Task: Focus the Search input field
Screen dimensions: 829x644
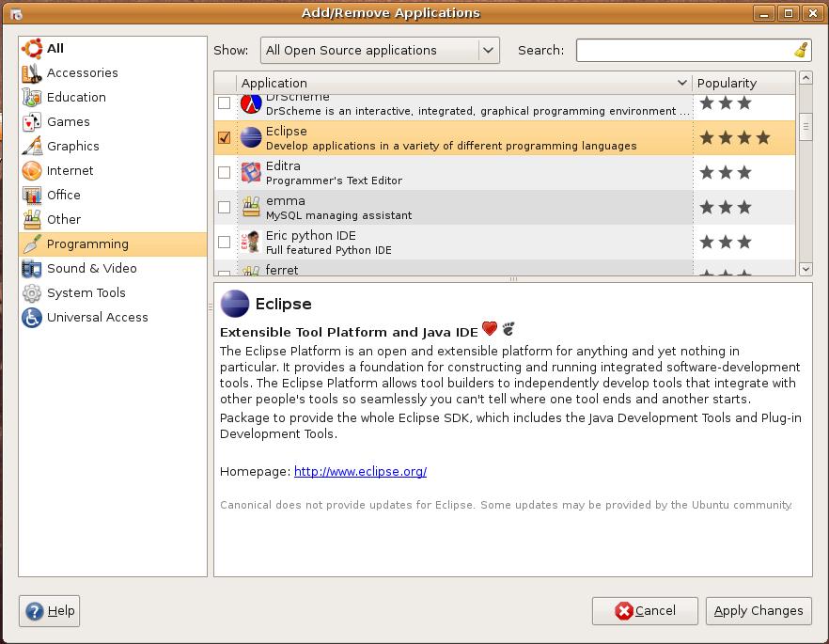Action: point(685,50)
